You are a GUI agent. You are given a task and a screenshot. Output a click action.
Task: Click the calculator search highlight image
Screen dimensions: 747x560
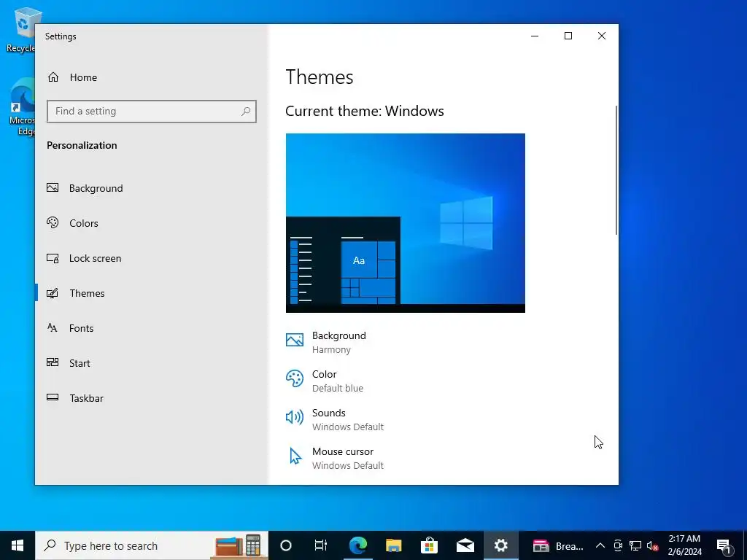239,545
